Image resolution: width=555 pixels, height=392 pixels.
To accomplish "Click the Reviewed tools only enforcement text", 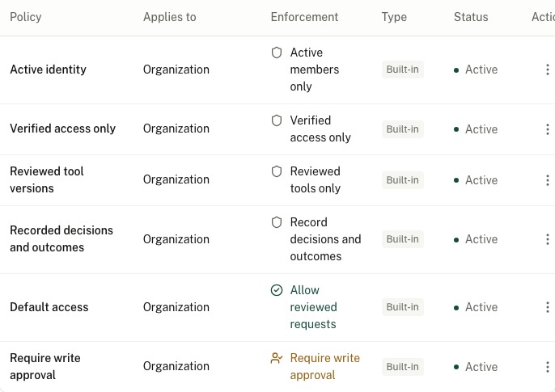I will [x=316, y=180].
